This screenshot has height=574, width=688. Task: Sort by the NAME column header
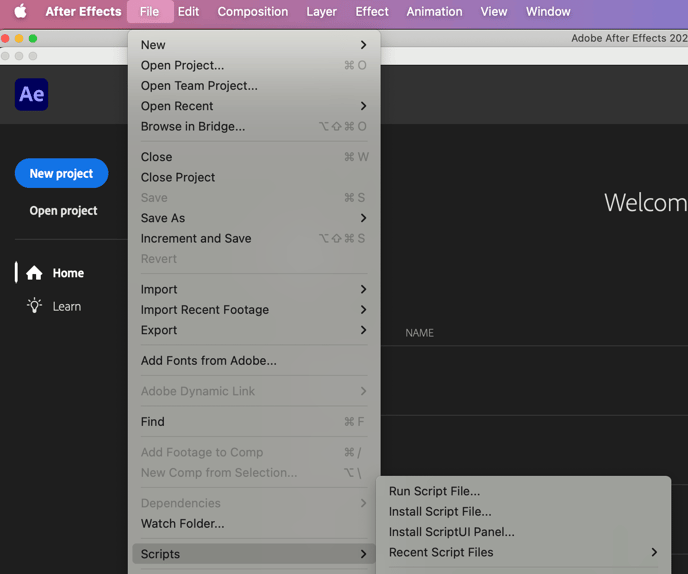(x=419, y=333)
